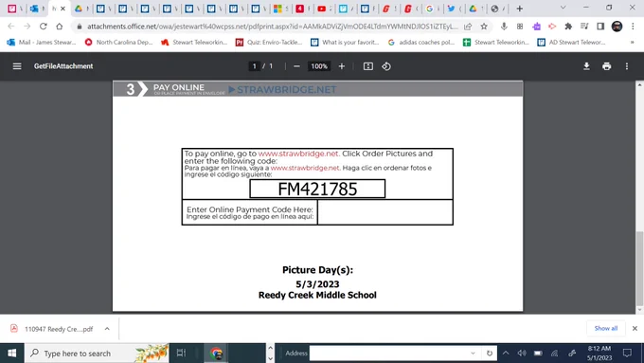Click the taskbar Address input field

click(x=390, y=354)
